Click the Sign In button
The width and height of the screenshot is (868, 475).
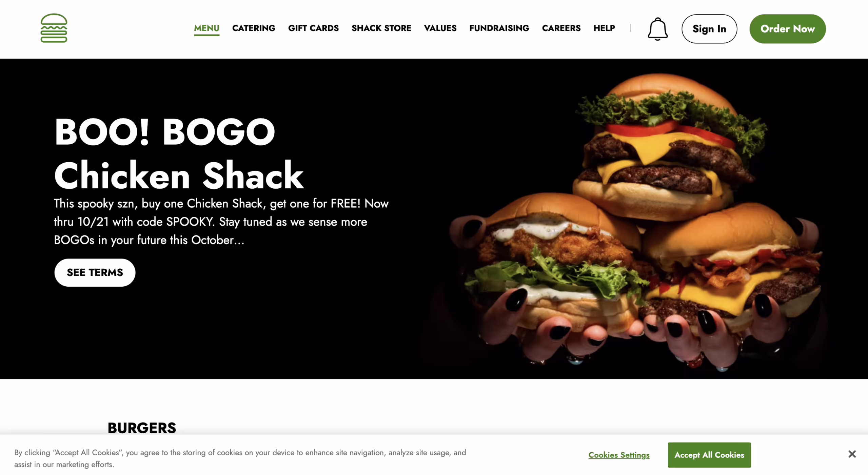click(709, 29)
